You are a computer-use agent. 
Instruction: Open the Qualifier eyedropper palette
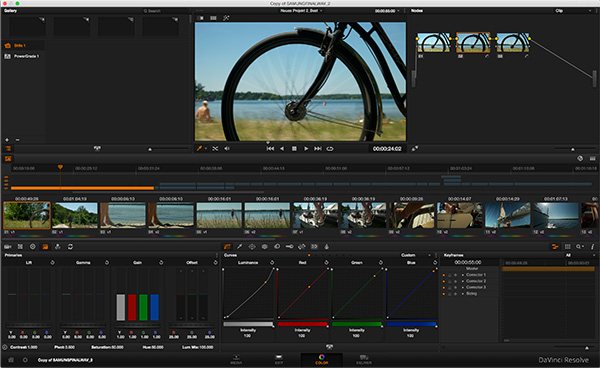point(240,247)
